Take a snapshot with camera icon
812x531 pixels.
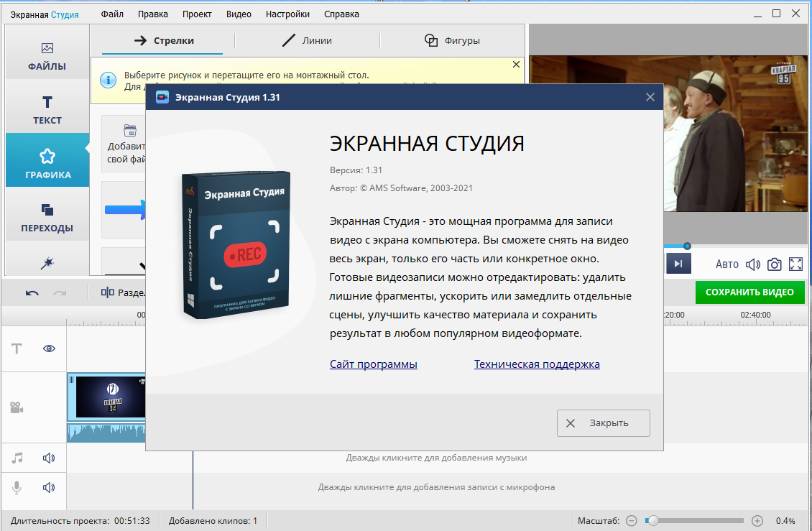tap(774, 264)
